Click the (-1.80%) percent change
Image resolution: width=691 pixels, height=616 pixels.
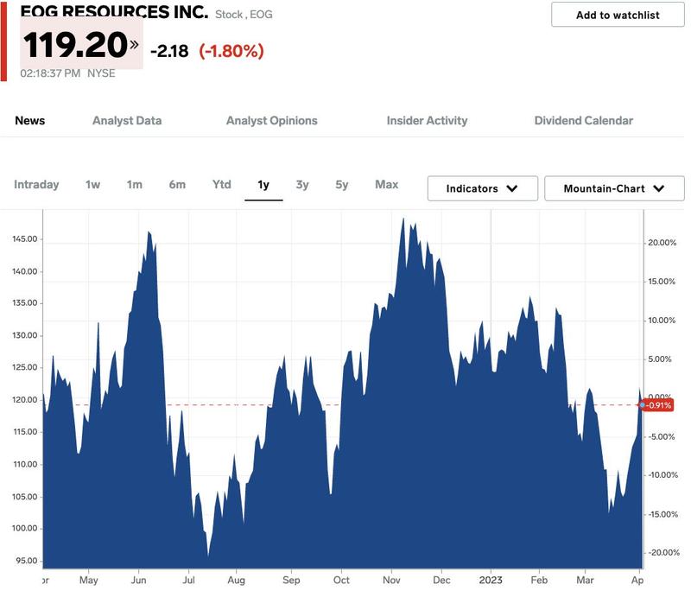tap(231, 51)
